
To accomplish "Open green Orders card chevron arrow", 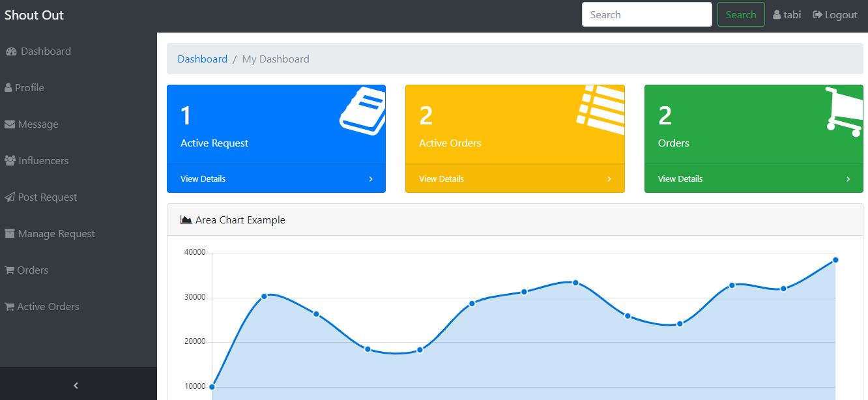I will tap(848, 179).
